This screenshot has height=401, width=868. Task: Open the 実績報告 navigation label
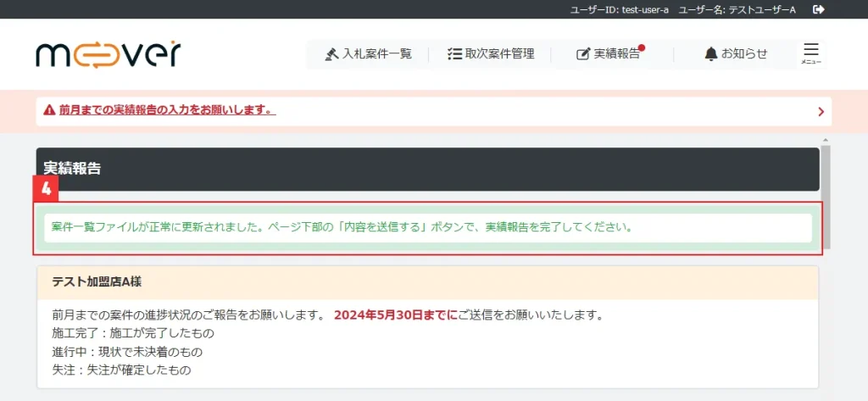[x=616, y=54]
